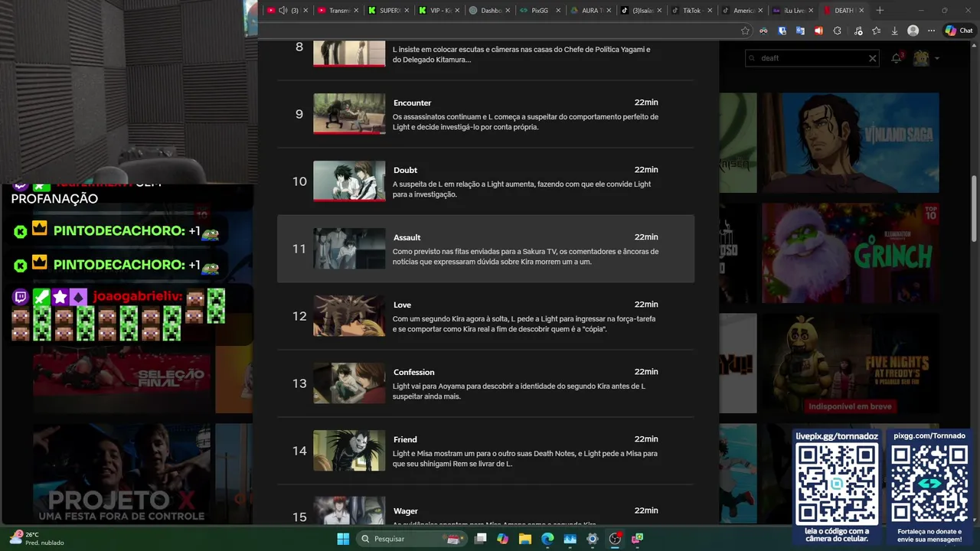980x551 pixels.
Task: Open Love episode thumbnail
Action: point(349,316)
